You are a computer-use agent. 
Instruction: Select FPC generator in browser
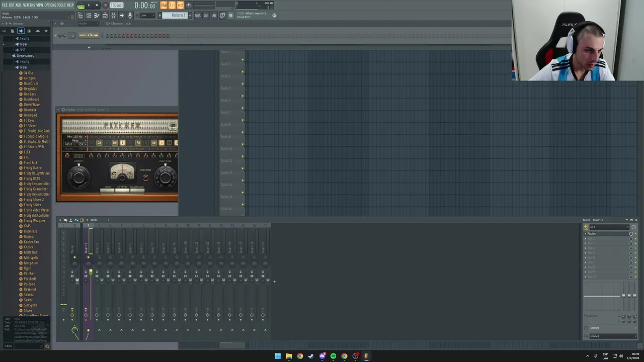[x=26, y=157]
